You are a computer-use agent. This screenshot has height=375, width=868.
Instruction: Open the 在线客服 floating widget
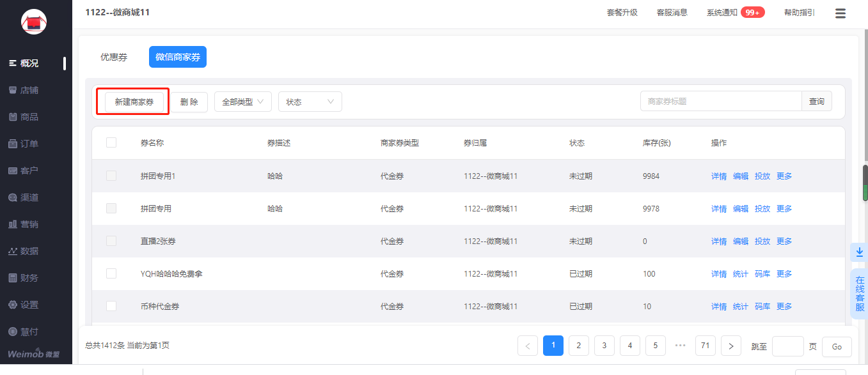(859, 294)
